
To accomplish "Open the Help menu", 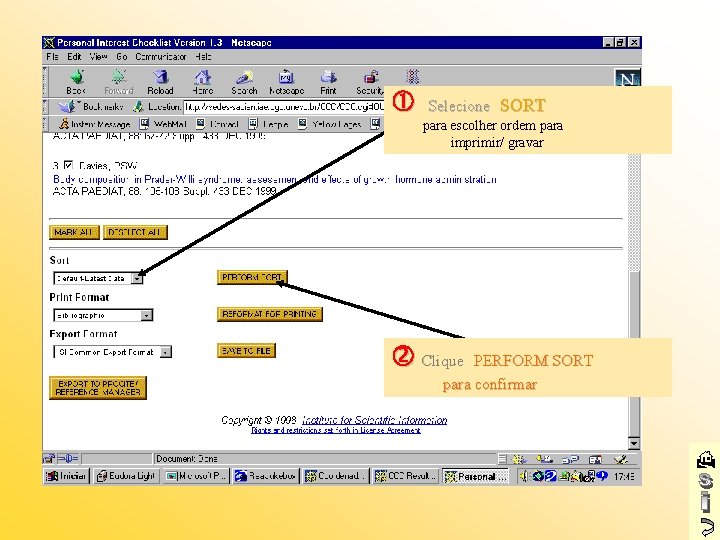I will click(x=203, y=57).
